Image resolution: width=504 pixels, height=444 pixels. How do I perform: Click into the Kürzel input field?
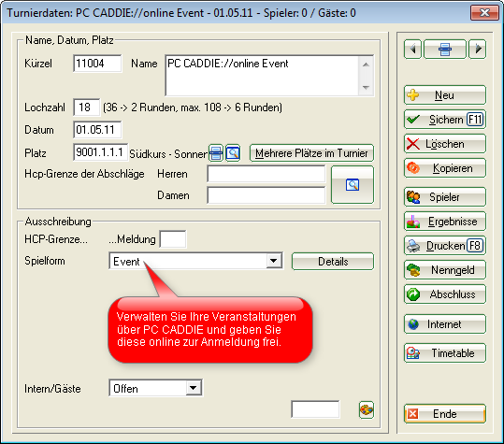(97, 64)
